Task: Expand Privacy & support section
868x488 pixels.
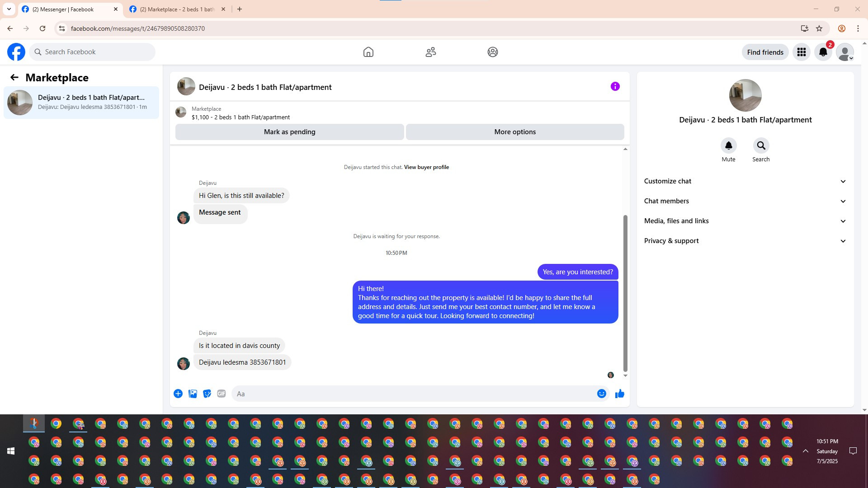Action: coord(745,241)
